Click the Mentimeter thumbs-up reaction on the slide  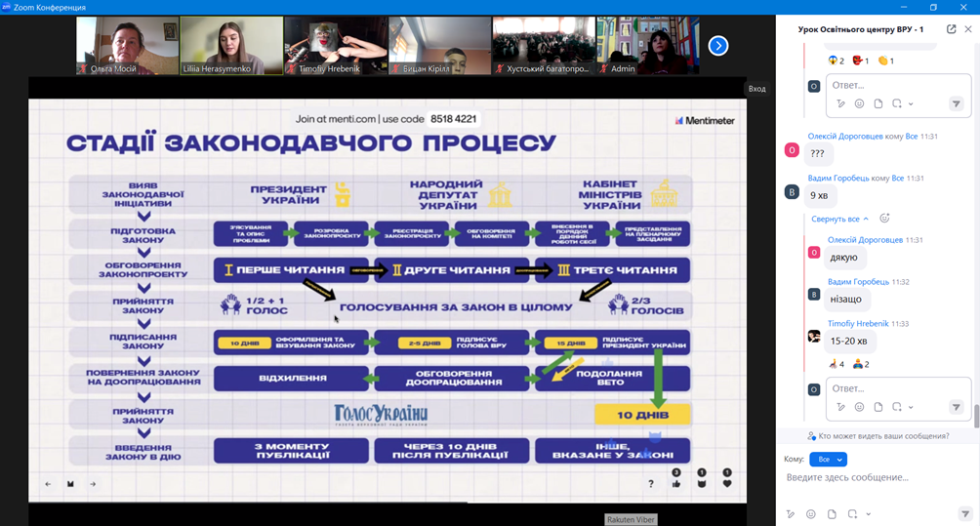point(676,482)
